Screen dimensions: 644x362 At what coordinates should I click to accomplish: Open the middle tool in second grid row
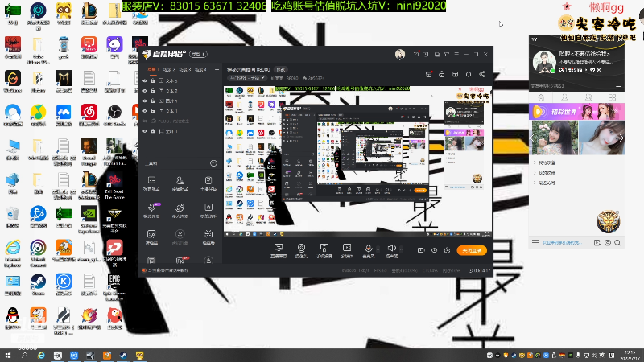(x=180, y=210)
